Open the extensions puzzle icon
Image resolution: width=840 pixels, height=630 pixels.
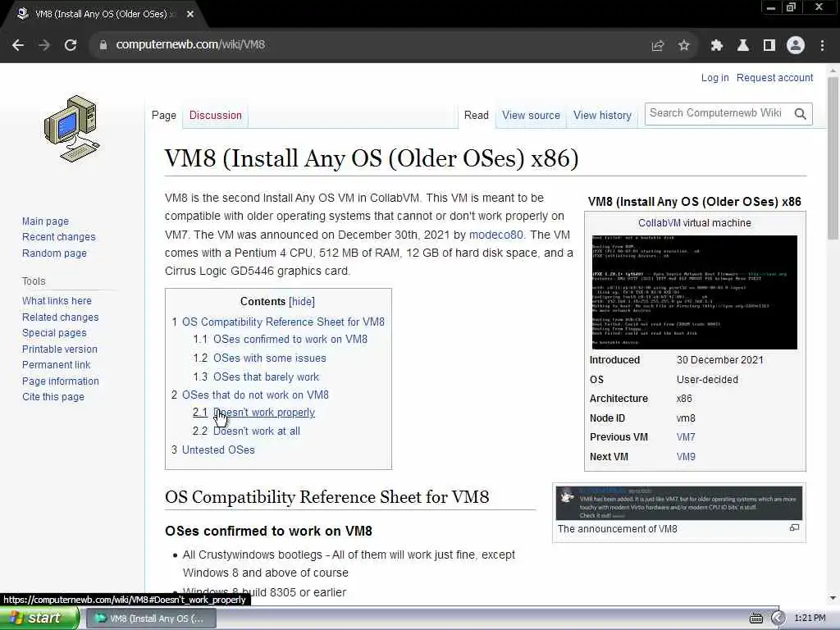click(717, 46)
